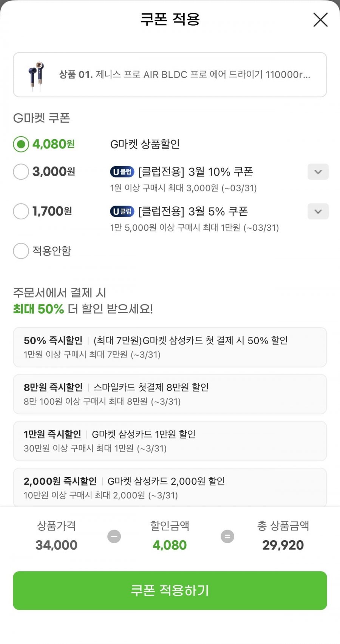
Task: Select the 4,080원 G마켓 상품할인 radio
Action: click(x=21, y=144)
